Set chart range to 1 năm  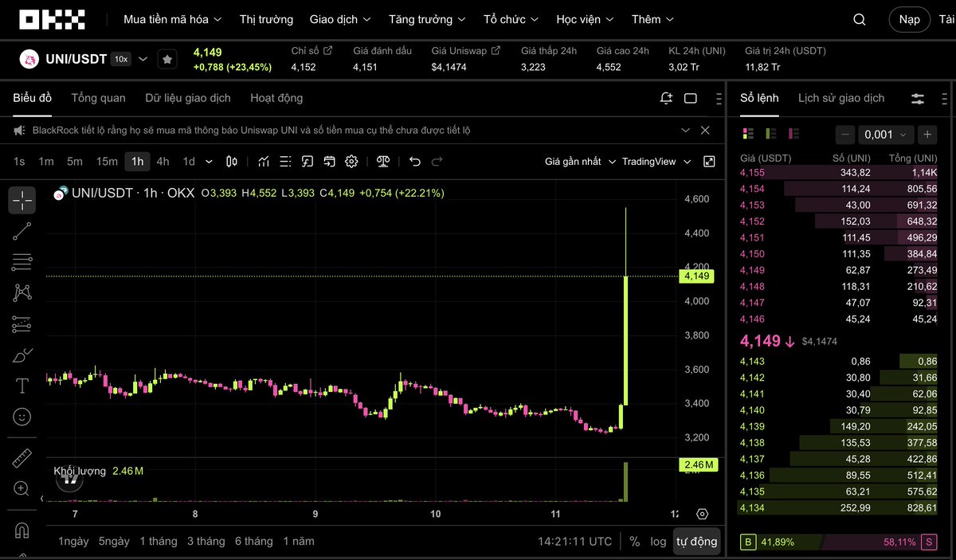tap(298, 541)
